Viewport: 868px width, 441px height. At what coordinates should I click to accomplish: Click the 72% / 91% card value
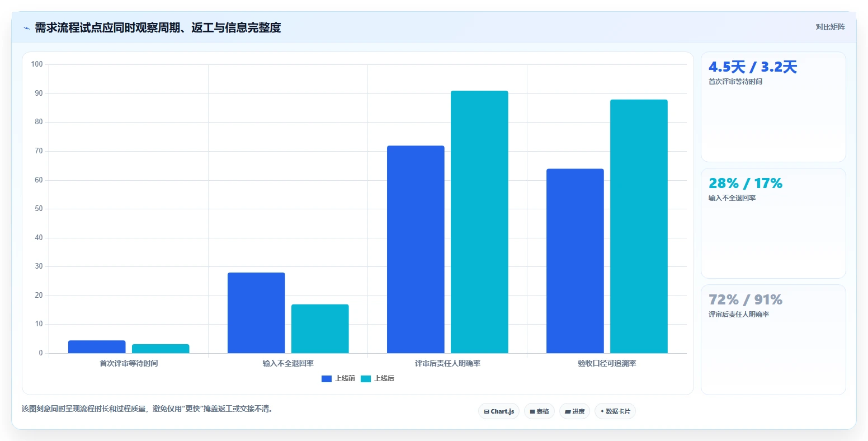click(x=746, y=300)
